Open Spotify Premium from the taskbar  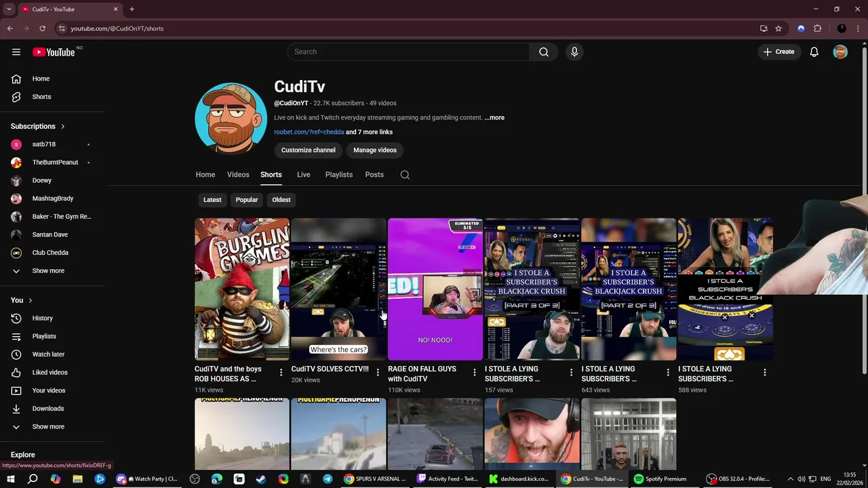click(x=660, y=479)
